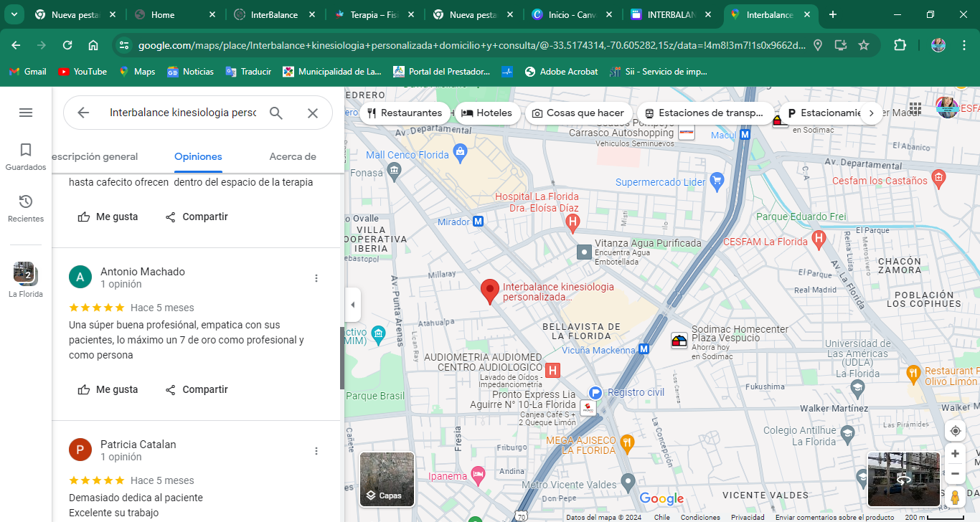980x522 pixels.
Task: Reload the current page
Action: click(x=67, y=45)
